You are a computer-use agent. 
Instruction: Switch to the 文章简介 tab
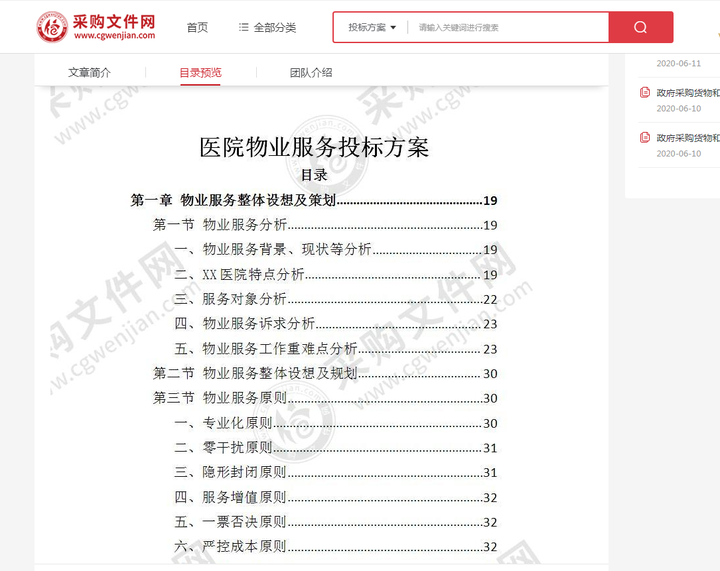point(90,73)
